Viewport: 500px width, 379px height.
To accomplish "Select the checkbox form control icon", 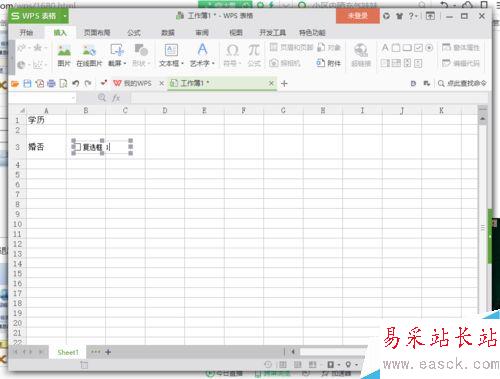I will 418,48.
